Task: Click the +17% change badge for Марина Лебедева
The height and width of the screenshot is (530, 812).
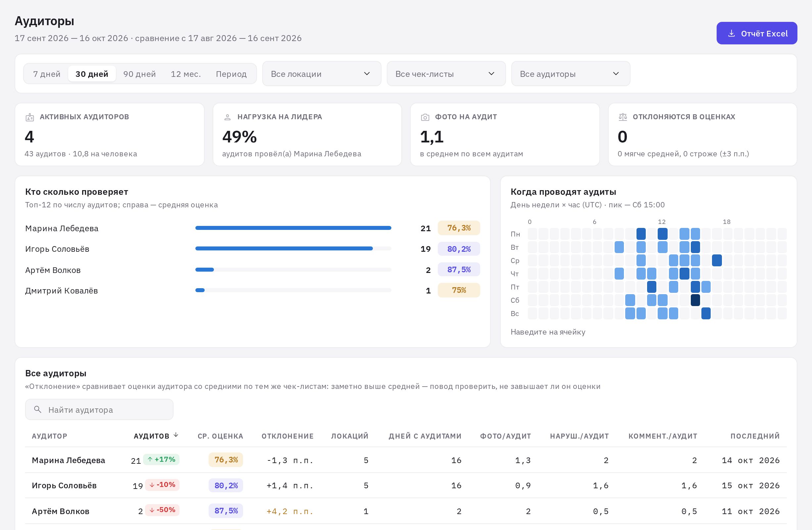Action: coord(161,459)
